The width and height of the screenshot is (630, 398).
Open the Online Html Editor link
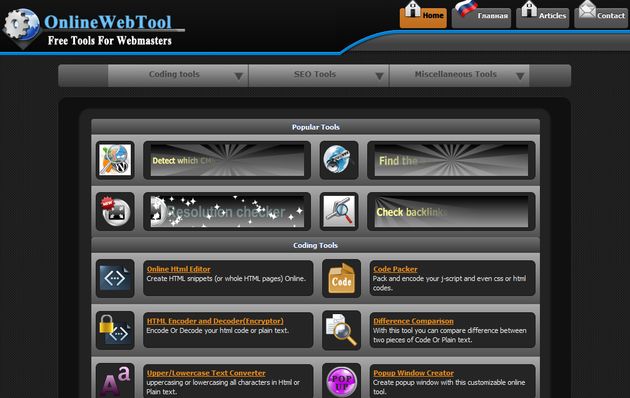pos(178,269)
